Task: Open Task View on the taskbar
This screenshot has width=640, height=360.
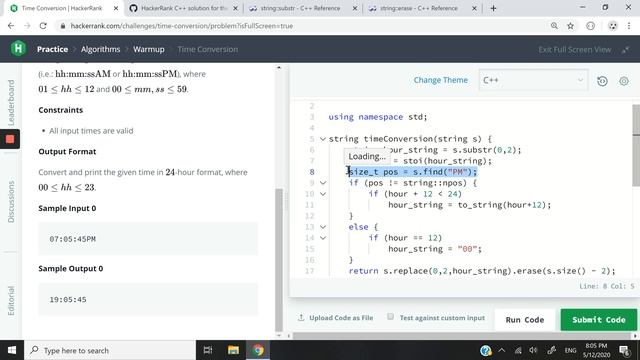Action: tap(208, 350)
